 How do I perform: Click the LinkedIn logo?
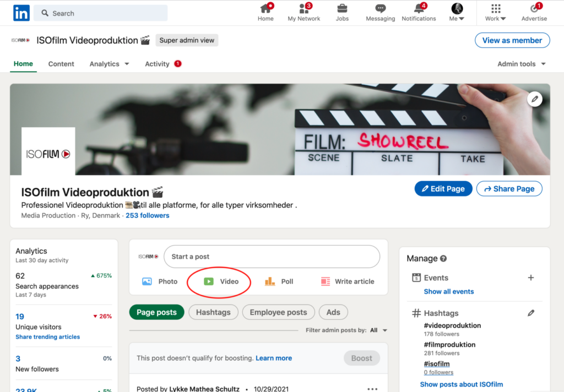tap(21, 13)
